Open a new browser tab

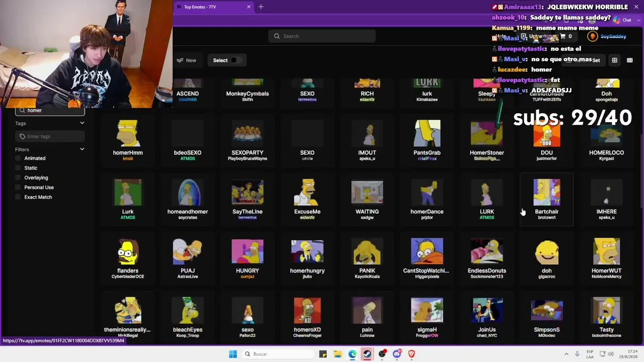pos(261,7)
